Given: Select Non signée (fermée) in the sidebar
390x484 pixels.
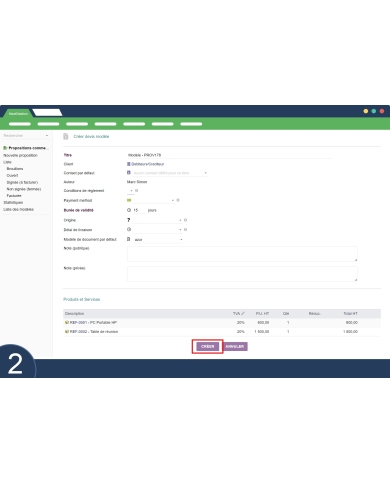Looking at the screenshot, I should click(24, 189).
